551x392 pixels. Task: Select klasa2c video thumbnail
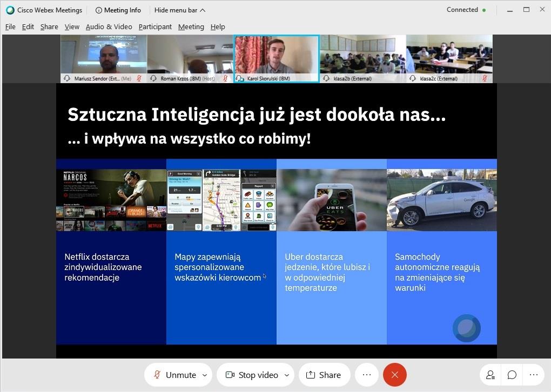tap(449, 59)
